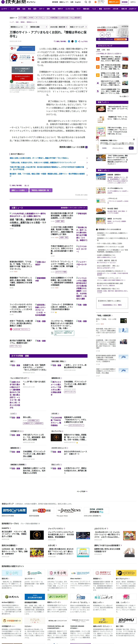Click the 購読お申し込み button
The image size is (138, 644).
pyautogui.click(x=114, y=2)
